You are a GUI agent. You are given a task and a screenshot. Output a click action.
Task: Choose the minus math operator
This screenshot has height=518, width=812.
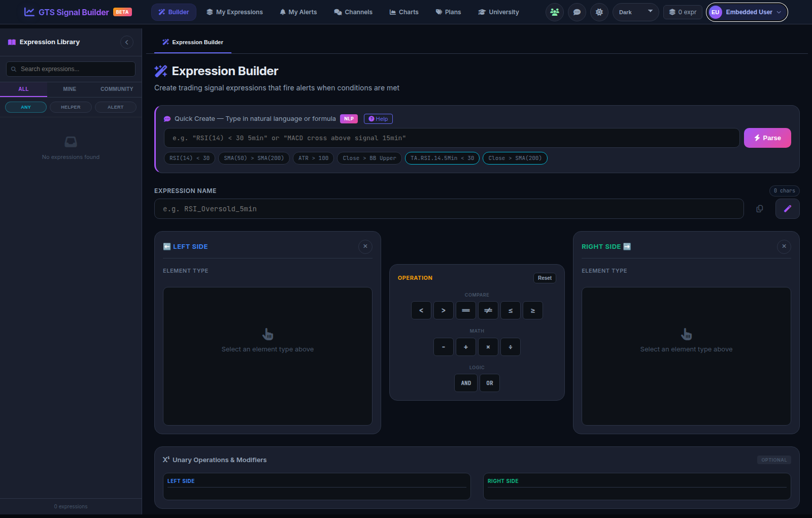point(444,347)
